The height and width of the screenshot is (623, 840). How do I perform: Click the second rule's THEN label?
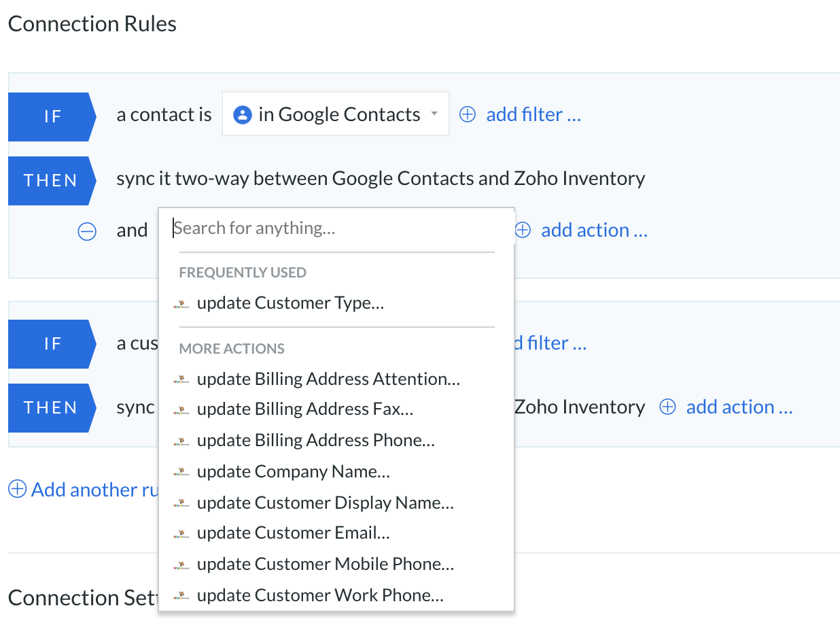(x=51, y=408)
